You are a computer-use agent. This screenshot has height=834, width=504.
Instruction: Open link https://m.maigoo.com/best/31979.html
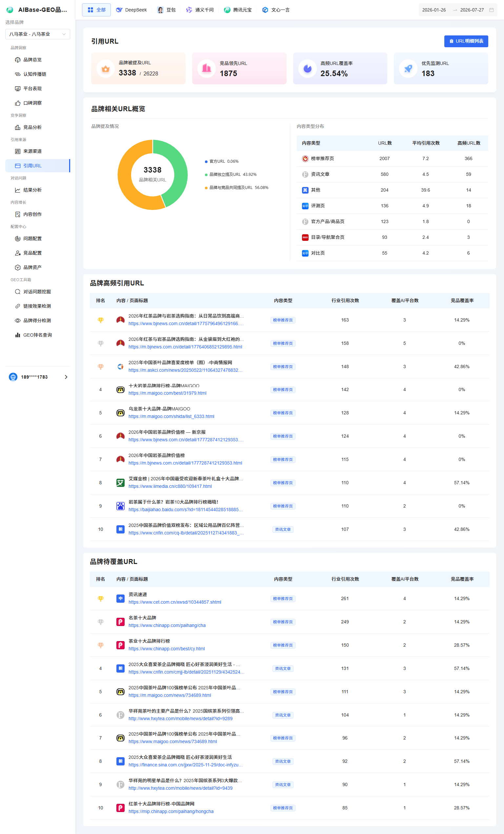[x=168, y=393]
